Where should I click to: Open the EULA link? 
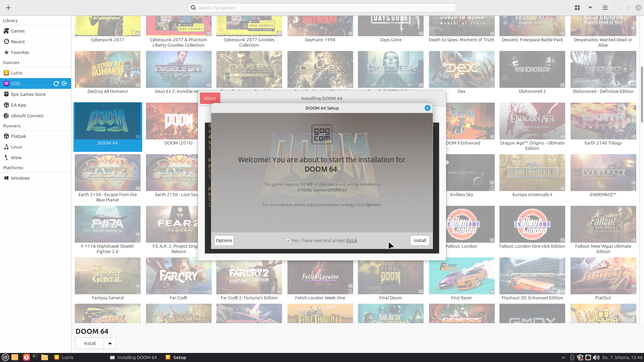[352, 241]
